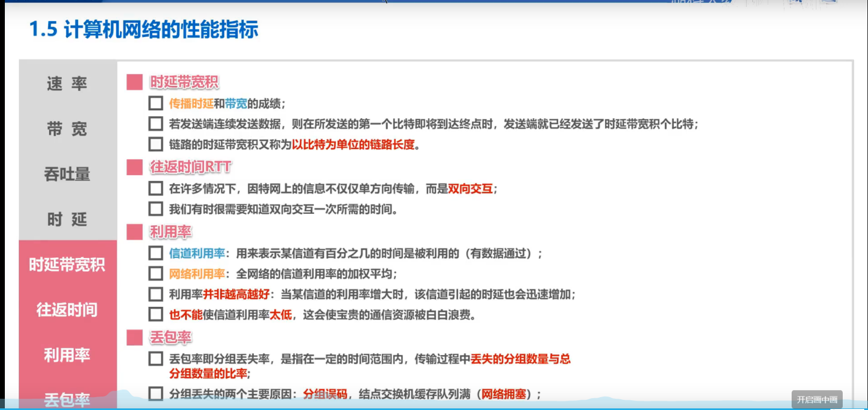Click the red 双向交互 text

click(x=470, y=189)
